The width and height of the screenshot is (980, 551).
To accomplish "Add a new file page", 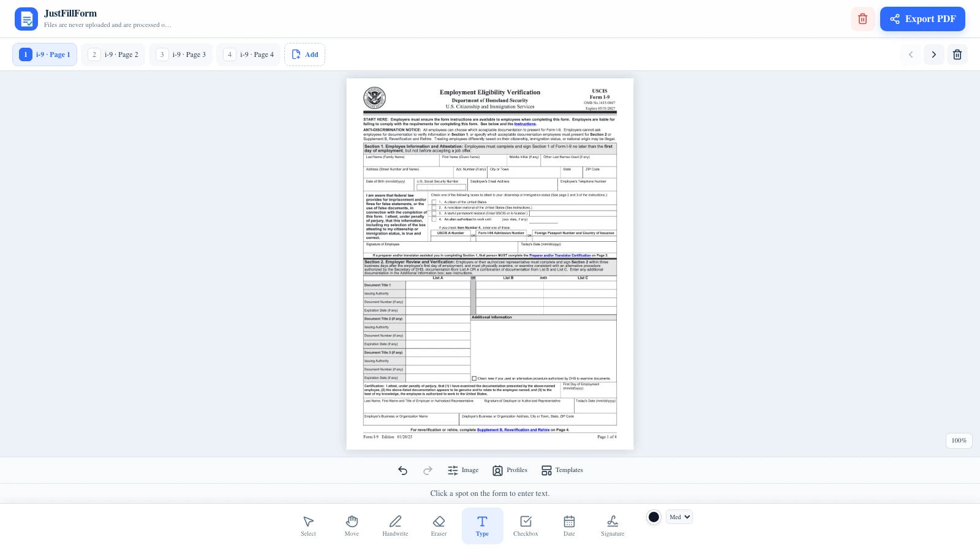I will pyautogui.click(x=304, y=54).
